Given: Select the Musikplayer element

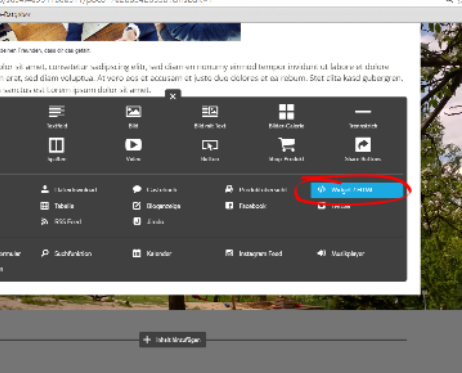Looking at the screenshot, I should click(x=341, y=253).
